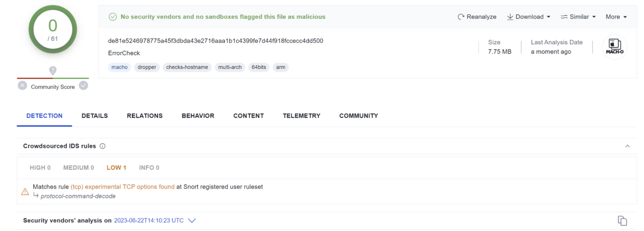644x231 pixels.
Task: Open the COMMUNITY tab
Action: (359, 116)
